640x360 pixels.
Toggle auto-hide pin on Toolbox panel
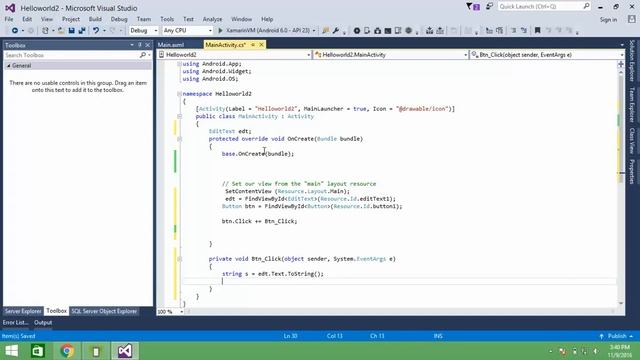(x=140, y=45)
